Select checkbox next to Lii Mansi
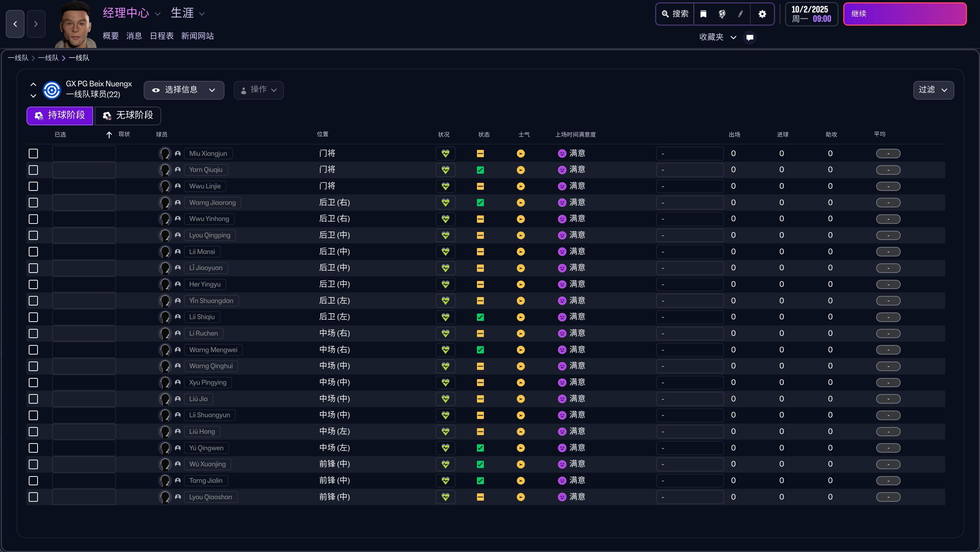The width and height of the screenshot is (980, 552). 33,252
